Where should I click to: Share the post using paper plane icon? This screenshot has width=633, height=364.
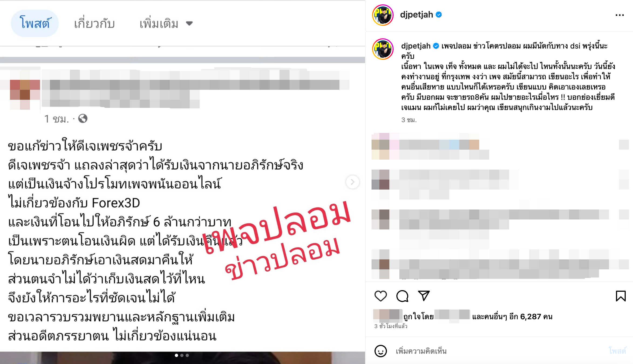click(424, 296)
